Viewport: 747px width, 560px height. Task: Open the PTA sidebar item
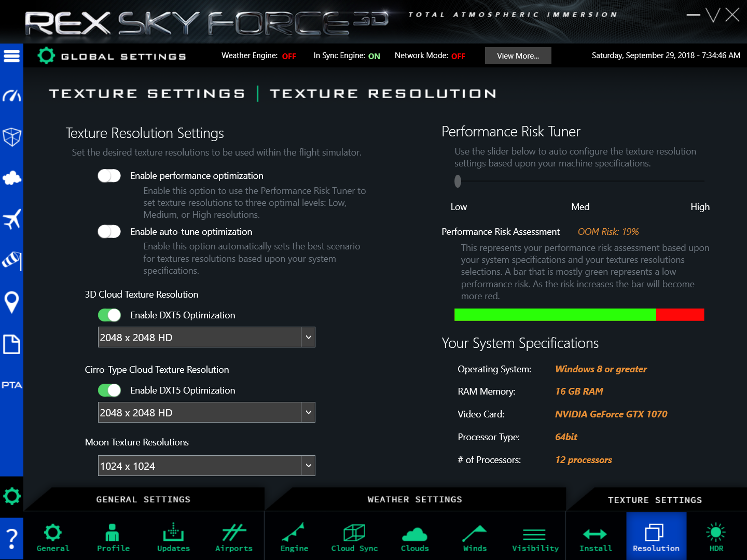tap(11, 385)
